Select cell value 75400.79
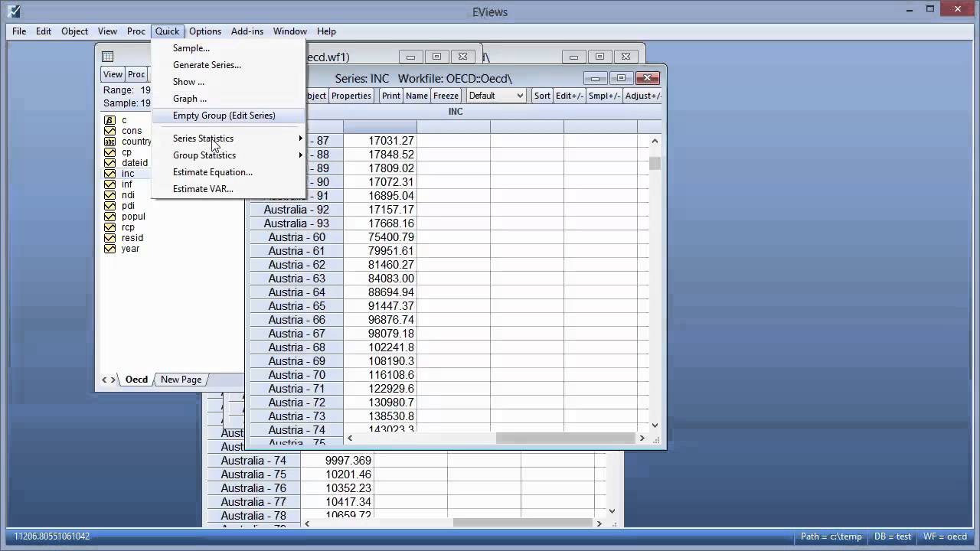Image resolution: width=980 pixels, height=551 pixels. coord(381,237)
